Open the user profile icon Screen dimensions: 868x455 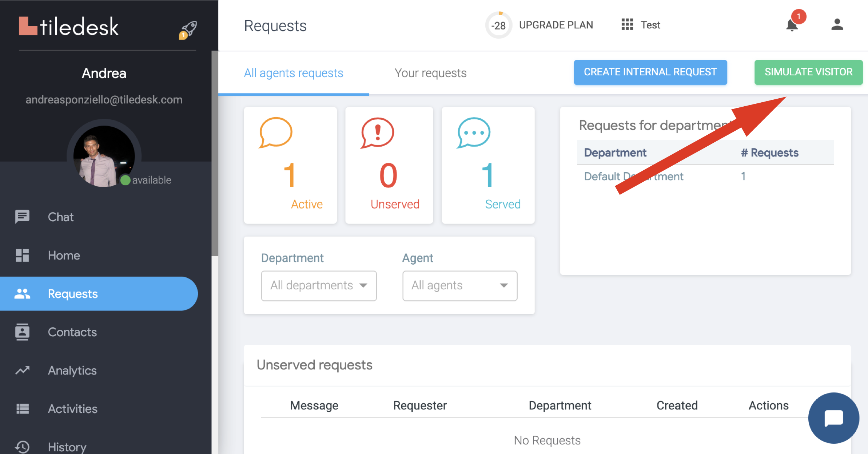pyautogui.click(x=837, y=25)
